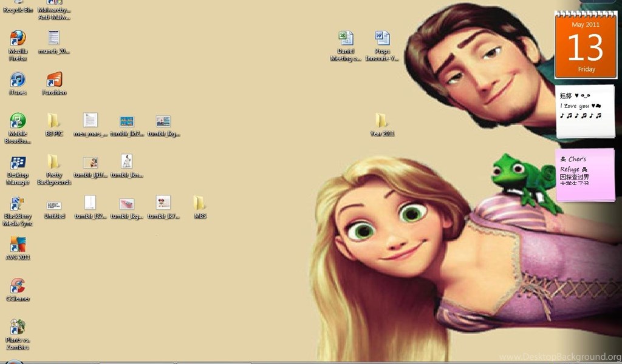Select the BlackBerry Media Sync shortcut
This screenshot has height=364, width=622.
coord(18,212)
